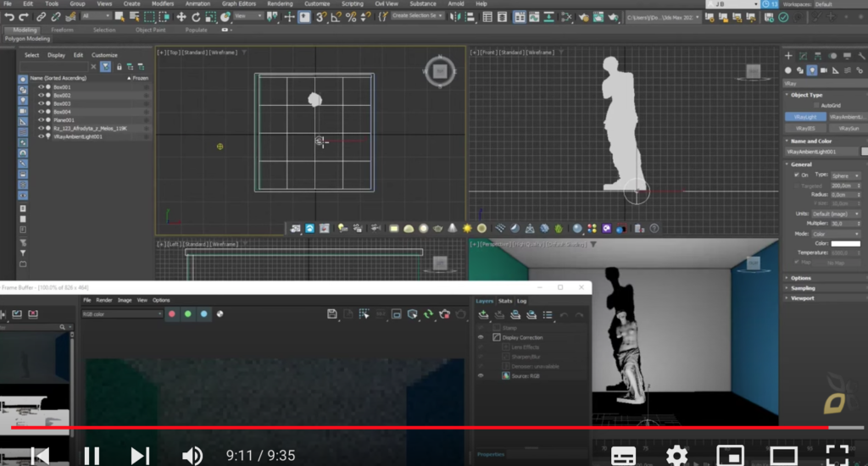Hide Box001 using its eye icon

tap(41, 87)
